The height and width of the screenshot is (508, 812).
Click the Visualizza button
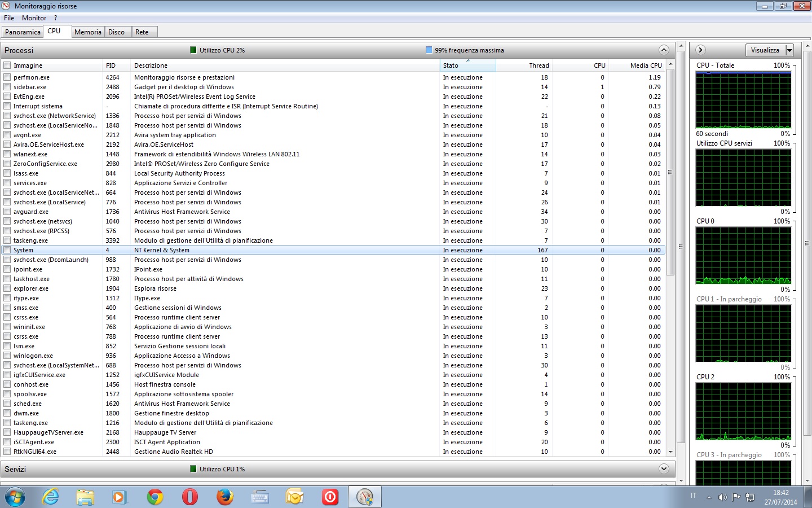point(765,50)
